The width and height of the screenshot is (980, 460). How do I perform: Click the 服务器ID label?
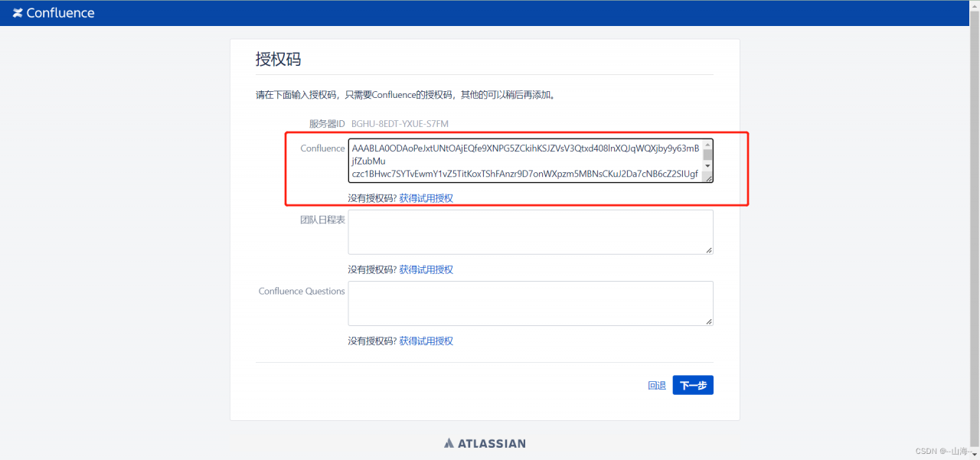pos(327,123)
